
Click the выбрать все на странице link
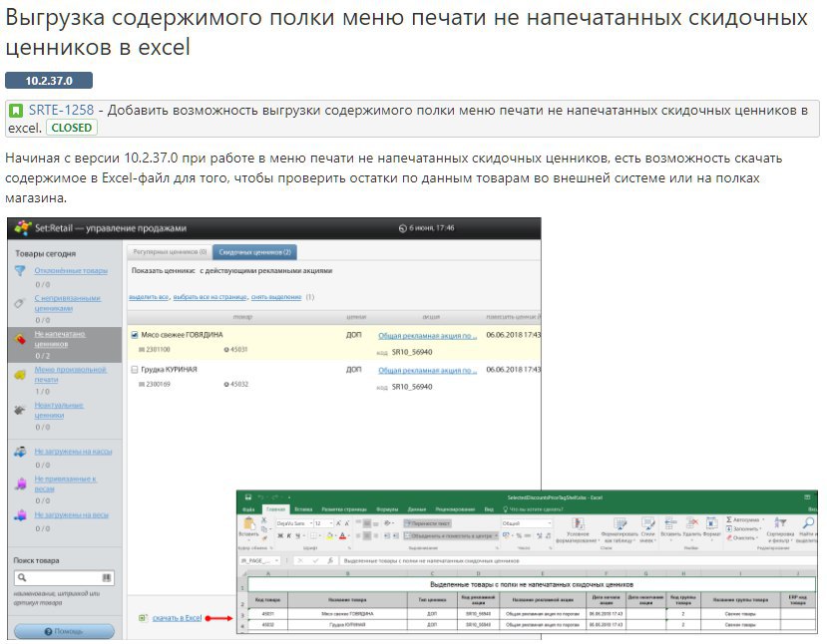click(x=209, y=297)
